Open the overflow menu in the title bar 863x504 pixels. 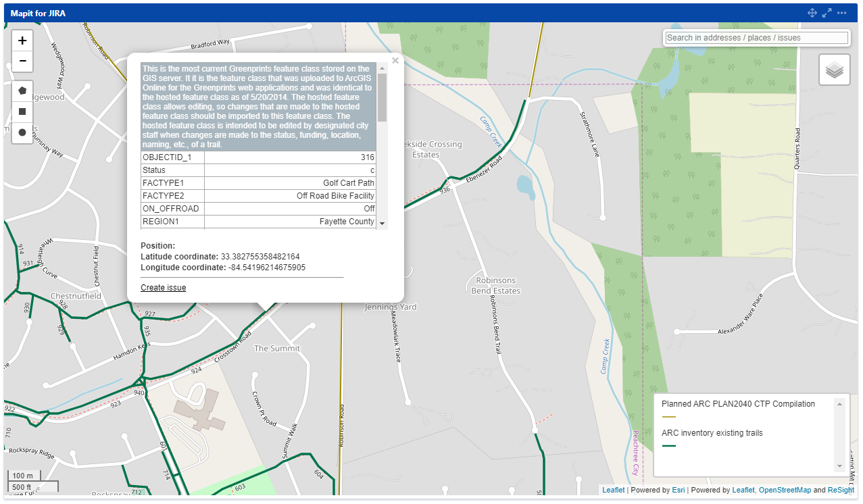(841, 12)
